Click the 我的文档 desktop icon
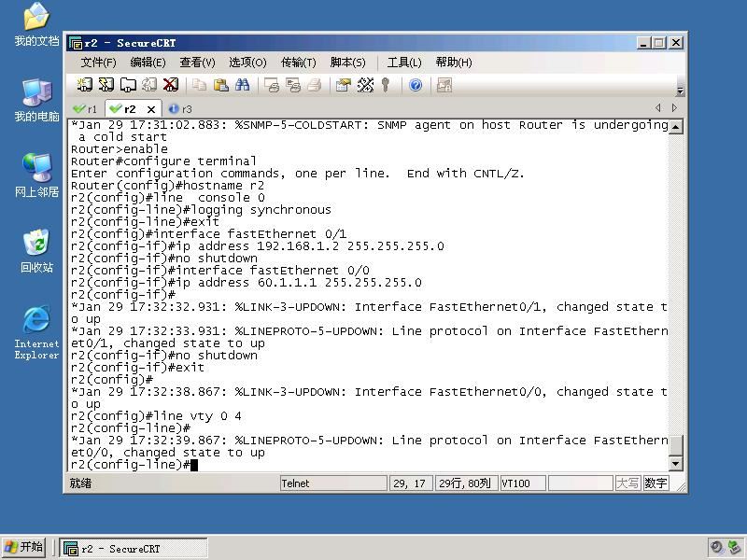The image size is (747, 560). pos(36,25)
